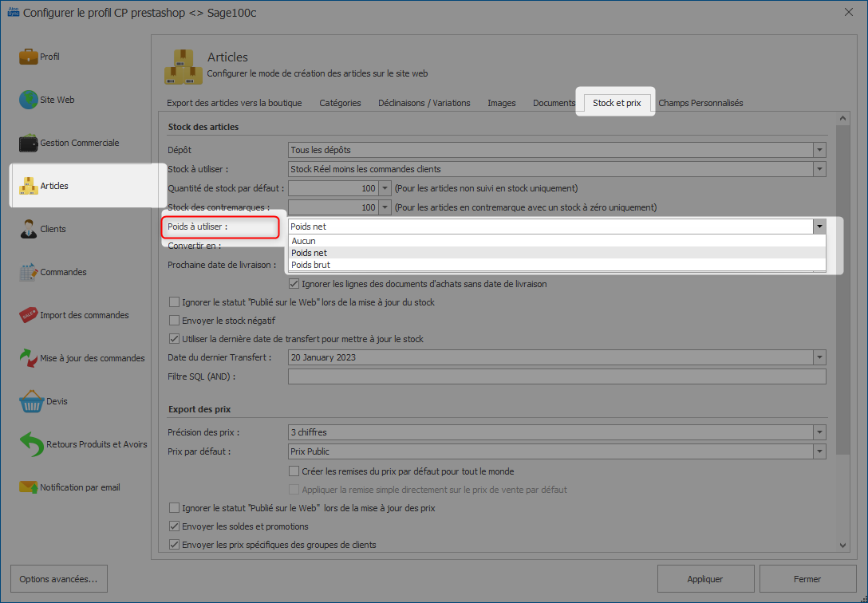Click the settings panel vertical scrollbar thumb
This screenshot has width=868, height=603.
click(842, 290)
